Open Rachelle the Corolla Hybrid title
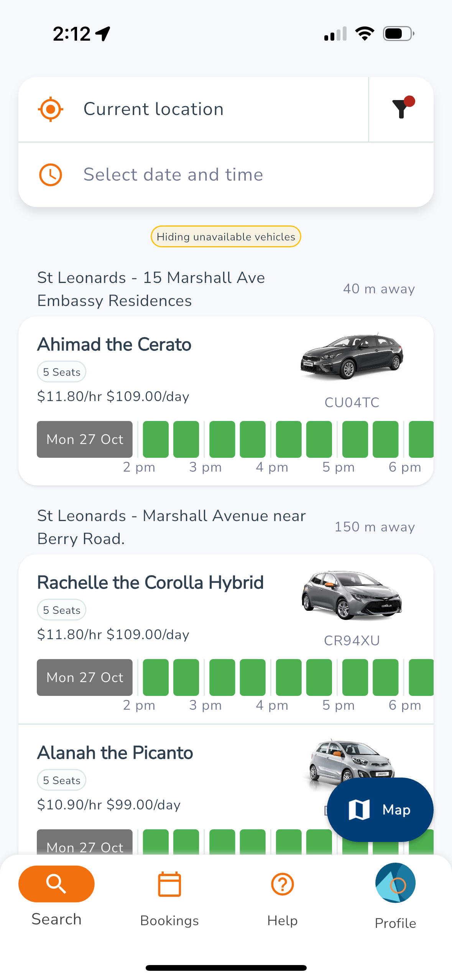This screenshot has width=452, height=980. pos(150,582)
